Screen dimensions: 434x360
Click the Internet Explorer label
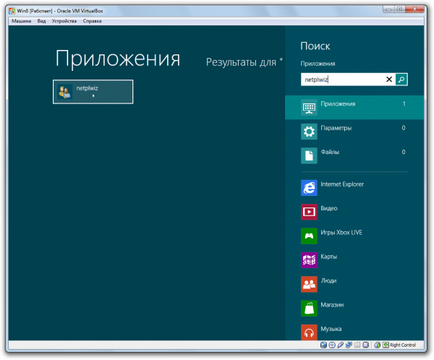tap(342, 184)
